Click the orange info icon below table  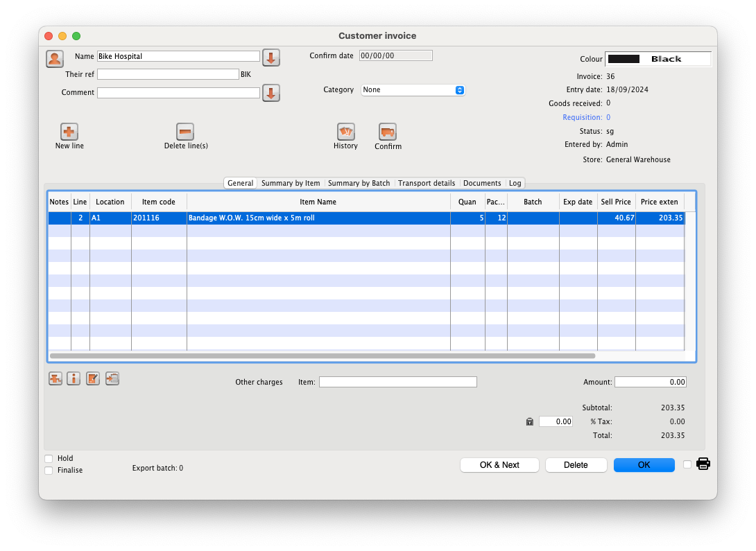point(74,378)
